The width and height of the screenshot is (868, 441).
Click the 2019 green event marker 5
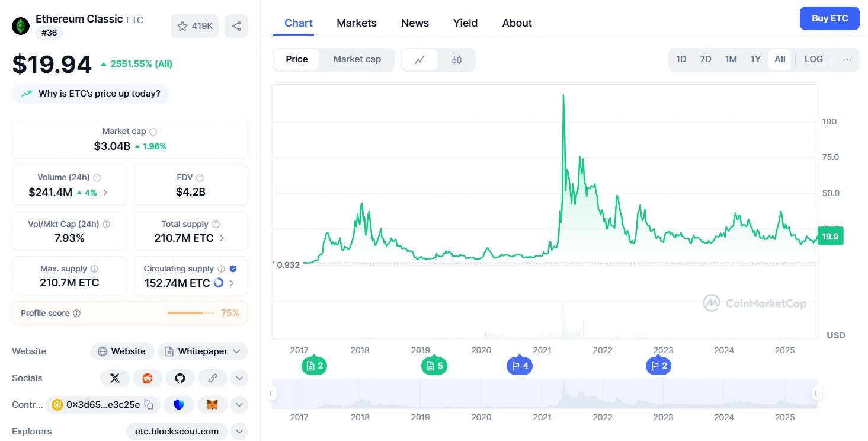(x=434, y=366)
